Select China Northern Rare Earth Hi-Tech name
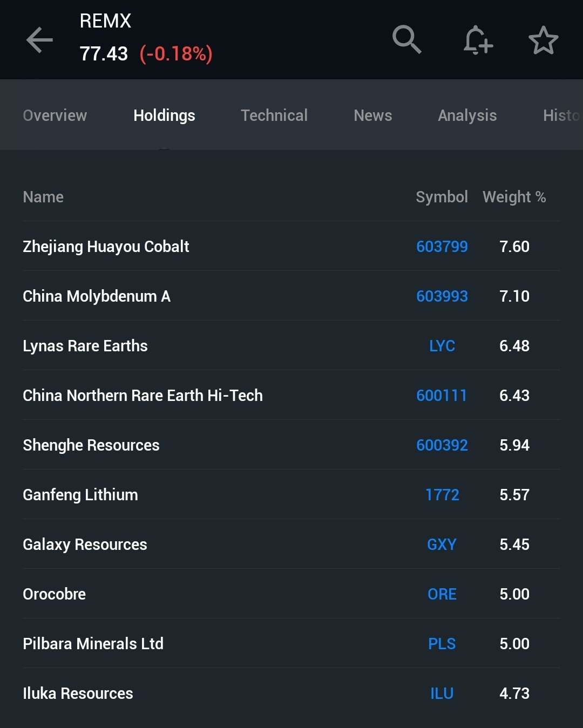 coord(143,396)
